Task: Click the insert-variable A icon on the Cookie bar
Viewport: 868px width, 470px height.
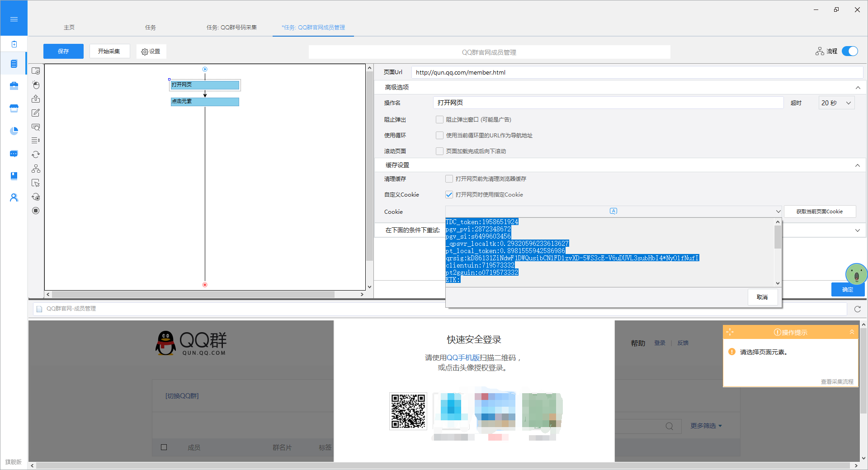Action: pos(613,211)
